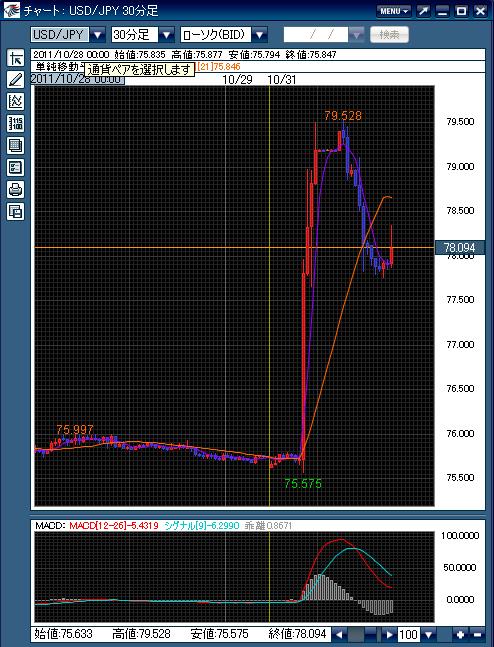Click the 検索 search button

click(389, 35)
